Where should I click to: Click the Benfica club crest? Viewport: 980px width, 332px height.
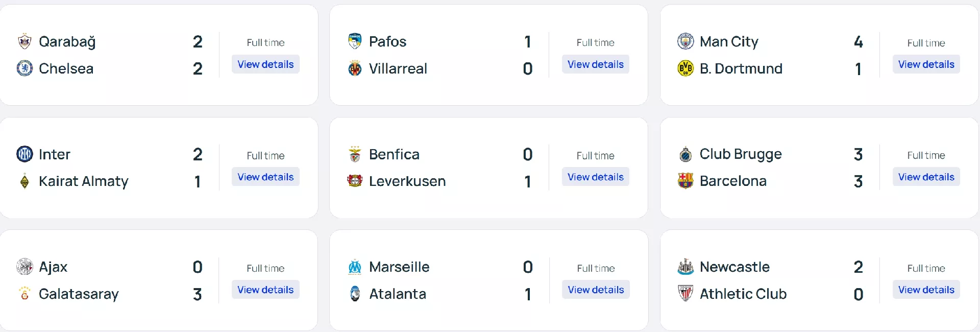355,154
